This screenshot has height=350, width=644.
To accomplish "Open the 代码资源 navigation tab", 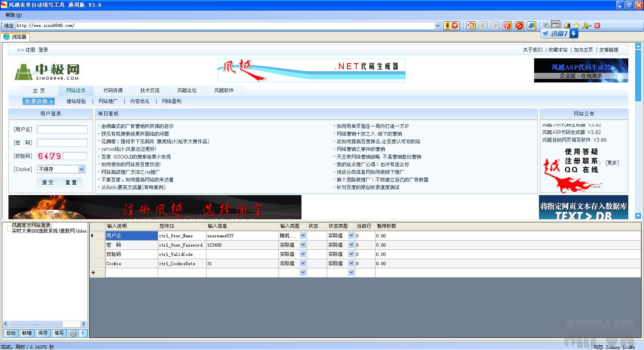I will pyautogui.click(x=113, y=91).
